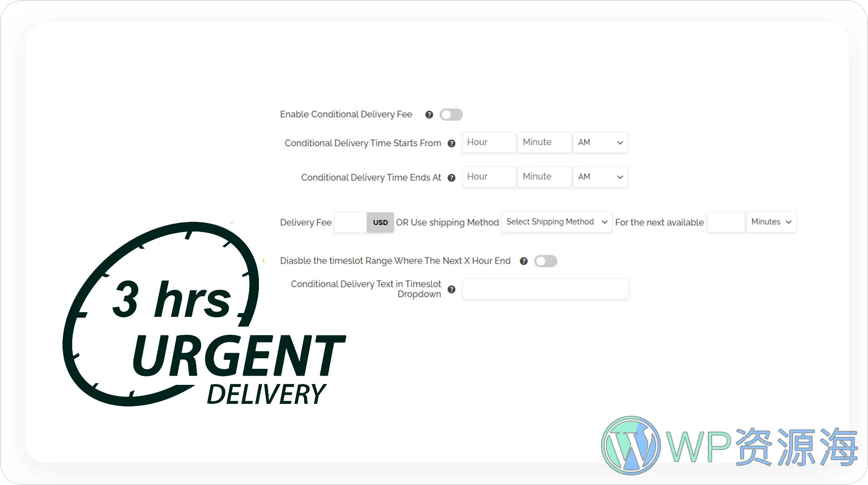Toggle Enable Conditional Delivery Fee switch

pos(451,114)
